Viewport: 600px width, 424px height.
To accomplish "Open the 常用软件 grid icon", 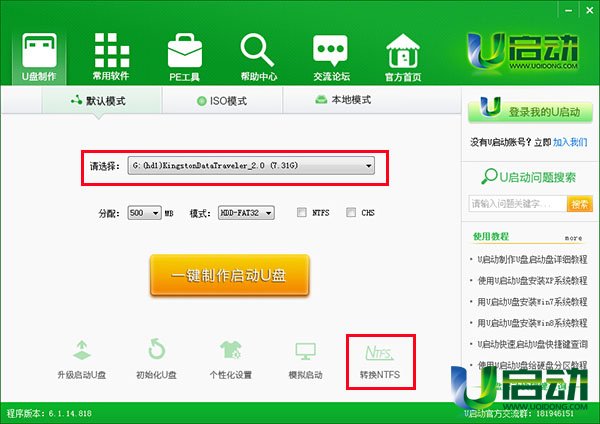I will (x=112, y=52).
